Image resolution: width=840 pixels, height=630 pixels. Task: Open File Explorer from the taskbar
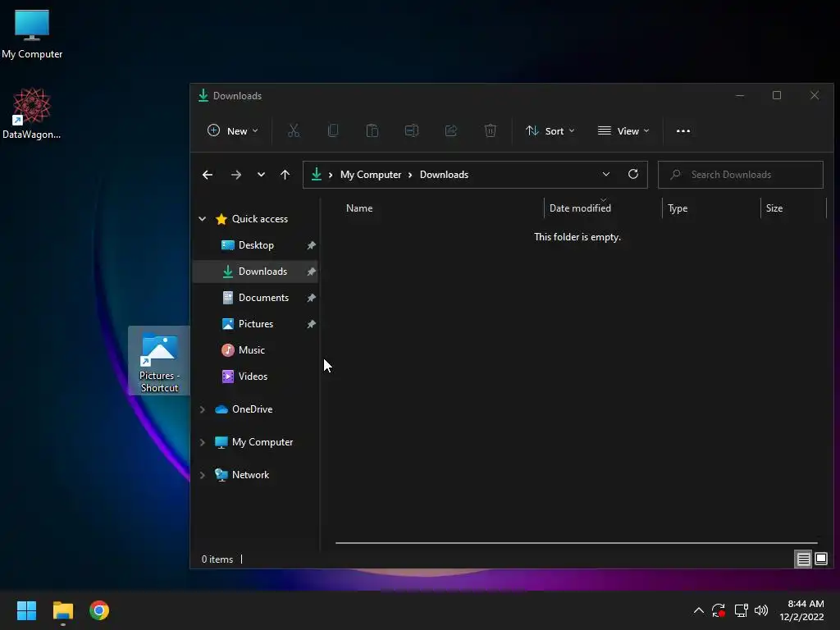(62, 610)
